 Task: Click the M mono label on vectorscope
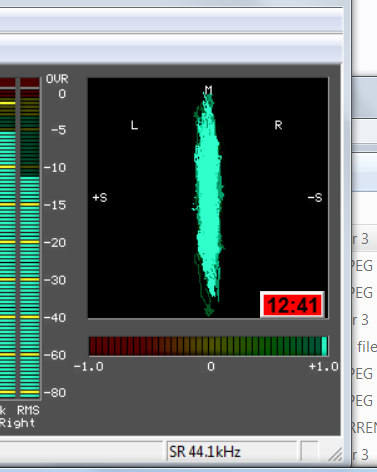(x=208, y=90)
